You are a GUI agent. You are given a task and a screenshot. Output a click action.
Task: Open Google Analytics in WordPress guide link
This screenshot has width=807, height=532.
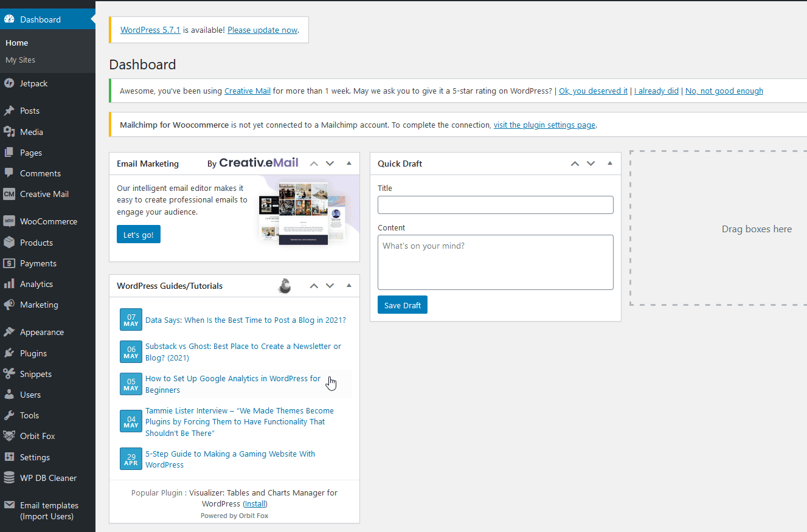pos(233,384)
